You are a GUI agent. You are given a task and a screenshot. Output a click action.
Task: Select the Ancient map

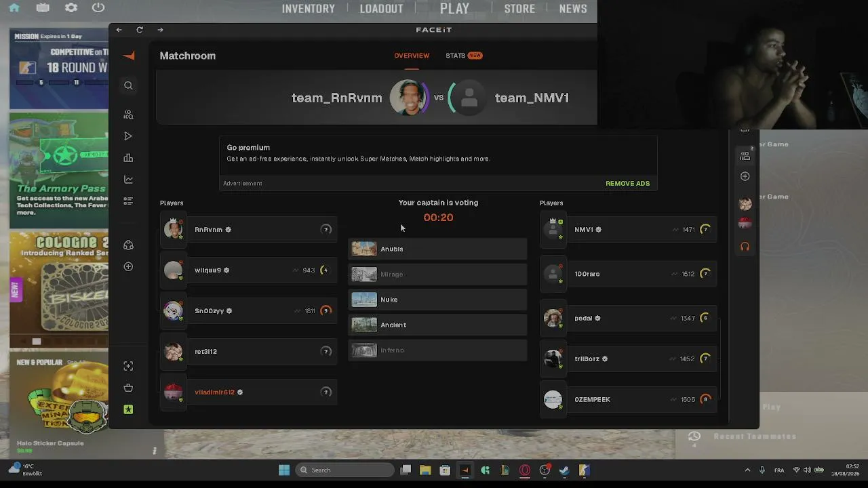tap(437, 325)
